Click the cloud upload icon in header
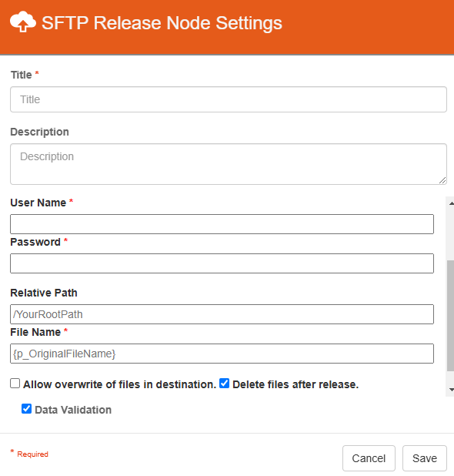454x476 pixels. [23, 22]
